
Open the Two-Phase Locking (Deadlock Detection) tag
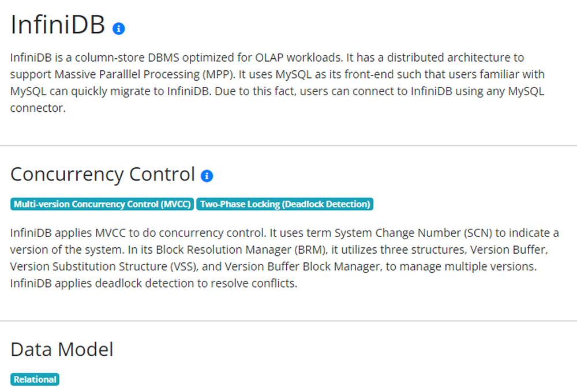(285, 204)
